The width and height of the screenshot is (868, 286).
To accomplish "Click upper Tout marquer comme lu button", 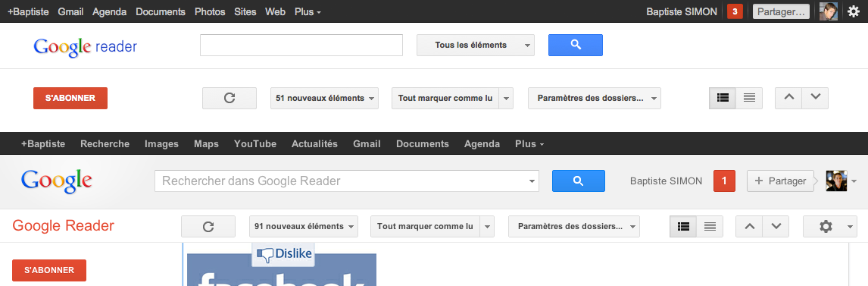I will coord(445,98).
